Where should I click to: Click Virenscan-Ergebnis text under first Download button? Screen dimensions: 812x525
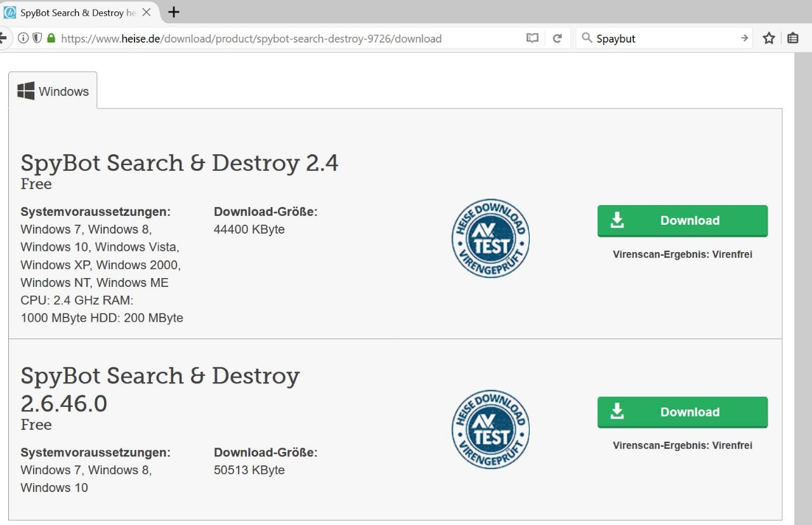(x=683, y=255)
